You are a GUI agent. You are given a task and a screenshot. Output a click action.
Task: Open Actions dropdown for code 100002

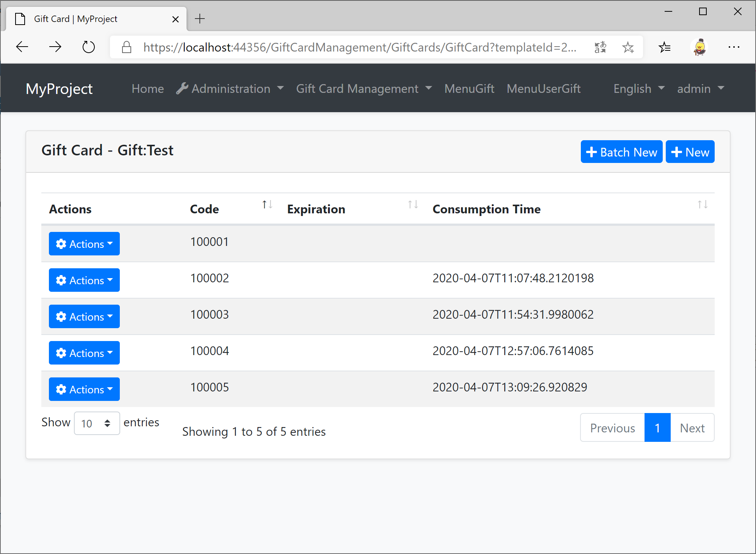coord(84,280)
